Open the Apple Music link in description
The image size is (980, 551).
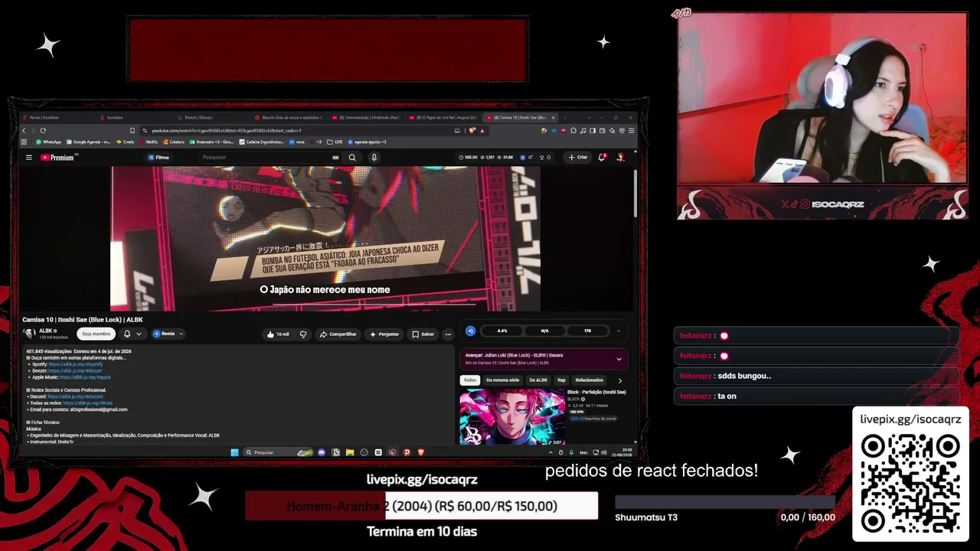(85, 377)
